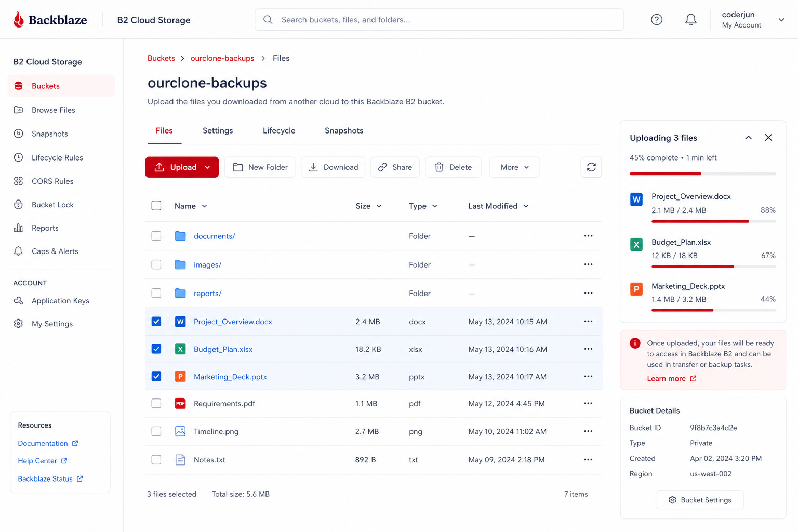Image resolution: width=798 pixels, height=532 pixels.
Task: Sort by Size column header
Action: 368,206
